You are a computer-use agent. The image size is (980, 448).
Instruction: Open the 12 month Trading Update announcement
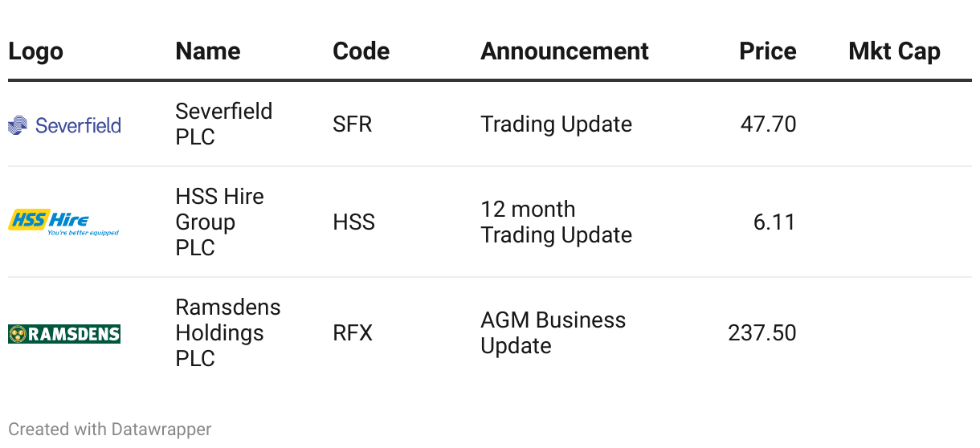point(556,222)
